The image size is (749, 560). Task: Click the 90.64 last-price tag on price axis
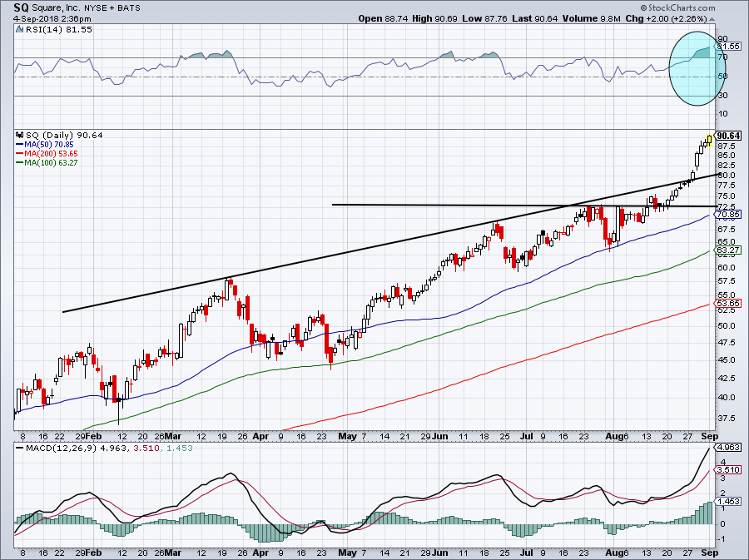(x=729, y=136)
